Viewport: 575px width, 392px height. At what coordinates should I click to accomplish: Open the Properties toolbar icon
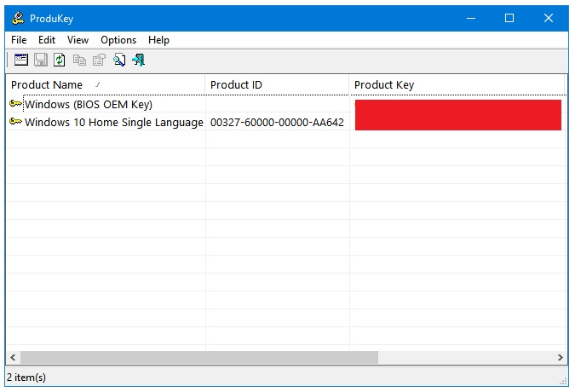pos(99,60)
